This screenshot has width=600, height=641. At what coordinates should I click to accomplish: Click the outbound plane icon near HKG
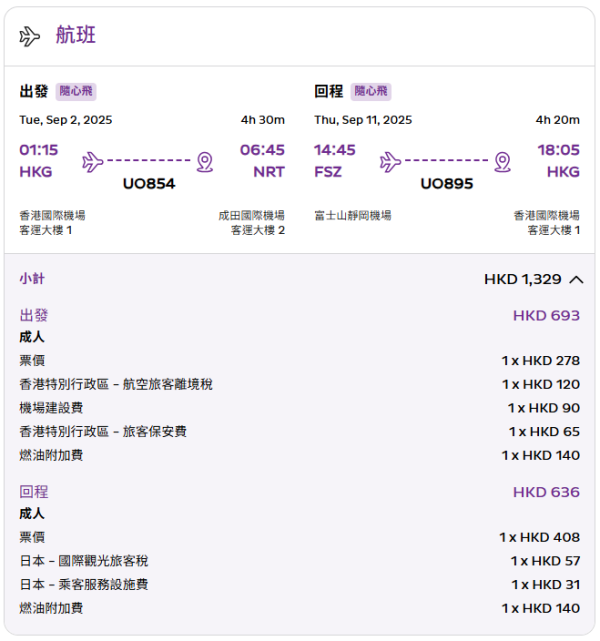pyautogui.click(x=92, y=161)
